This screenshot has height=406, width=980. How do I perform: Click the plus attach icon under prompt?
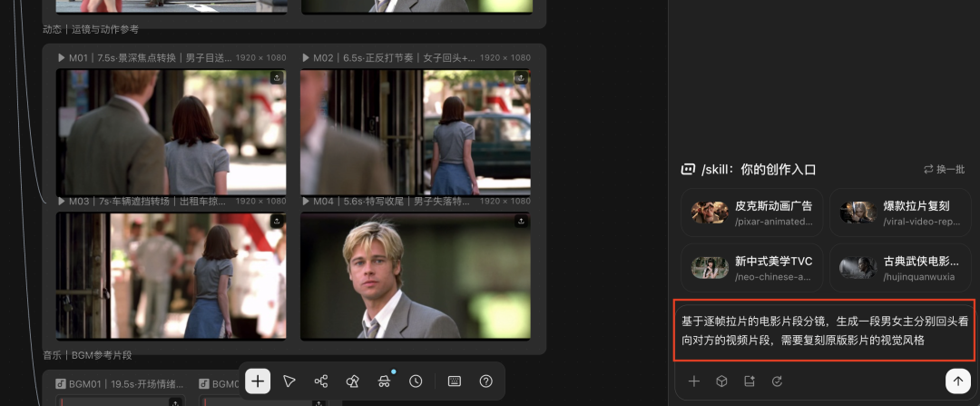point(694,381)
